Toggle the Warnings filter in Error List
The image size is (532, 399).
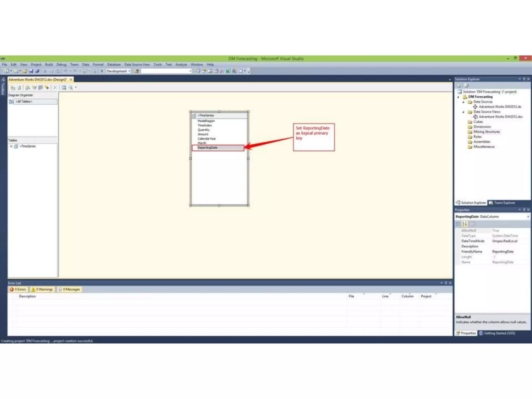tap(42, 289)
